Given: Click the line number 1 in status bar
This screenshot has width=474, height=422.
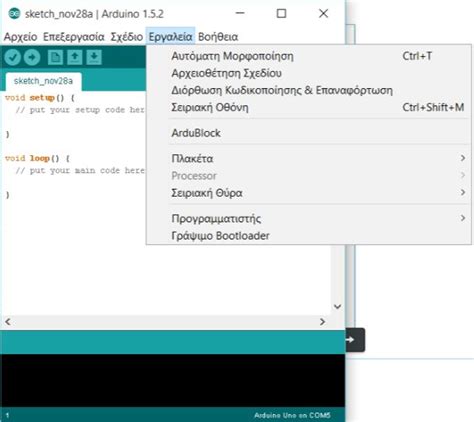Looking at the screenshot, I should click(x=7, y=416).
